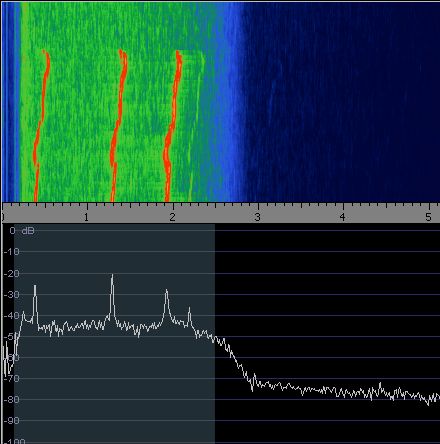Select the rightmost red trace in waterfall
Image resolution: width=440 pixels, height=444 pixels.
tap(173, 126)
